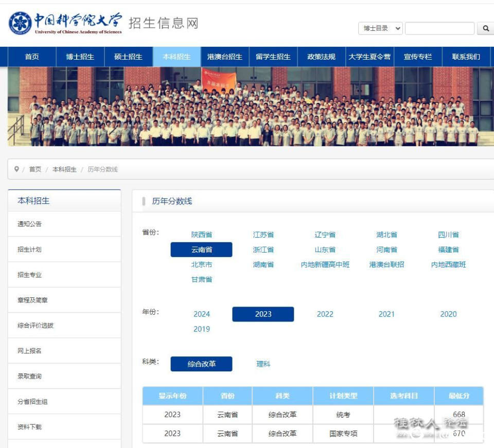Screen dimensions: 494x448
Task: Switch to the 硕士招生 navigation tab
Action: (128, 57)
